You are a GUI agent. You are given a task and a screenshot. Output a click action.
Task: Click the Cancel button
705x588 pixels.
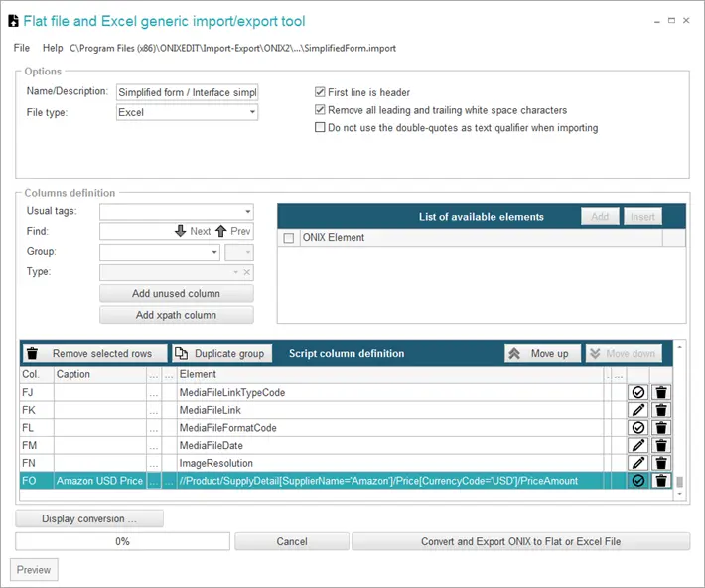pyautogui.click(x=292, y=541)
